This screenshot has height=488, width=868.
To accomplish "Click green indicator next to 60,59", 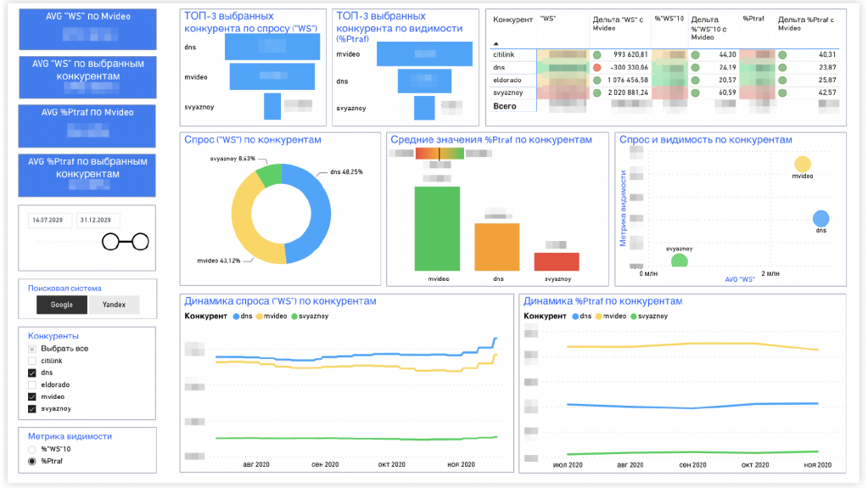I will point(695,93).
